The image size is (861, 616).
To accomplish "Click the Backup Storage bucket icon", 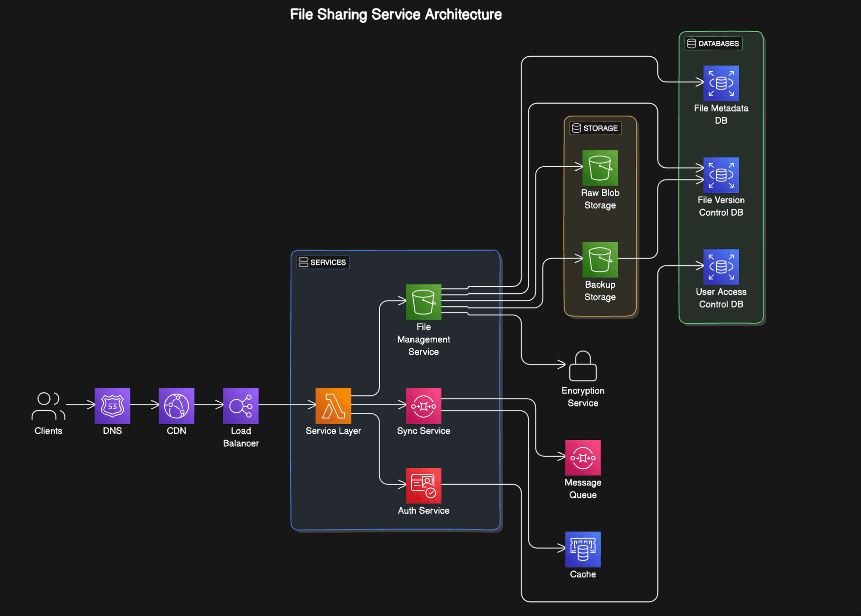I will tap(600, 260).
